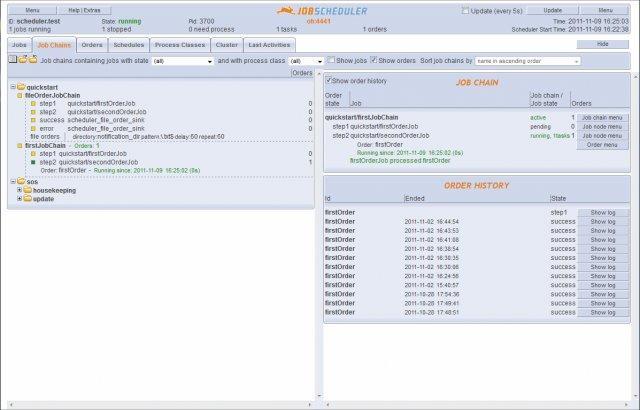The width and height of the screenshot is (640, 410).
Task: Click 'quickstart/firstJobChain' heading in Job Chain panel
Action: point(361,117)
